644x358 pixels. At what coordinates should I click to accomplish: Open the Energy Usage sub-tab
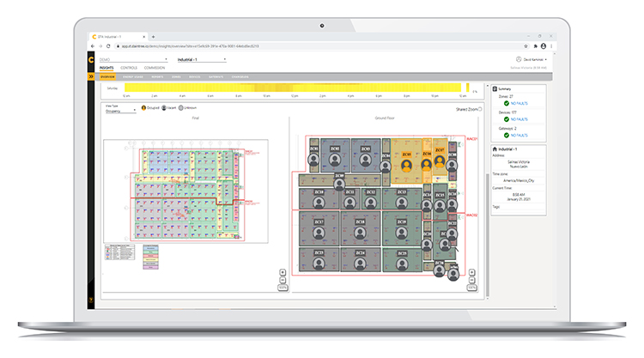(132, 76)
